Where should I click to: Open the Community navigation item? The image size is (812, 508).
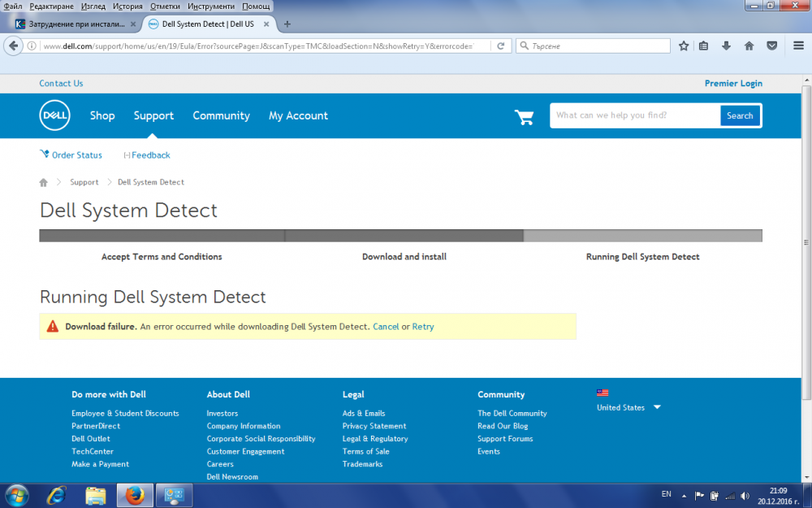pos(221,115)
